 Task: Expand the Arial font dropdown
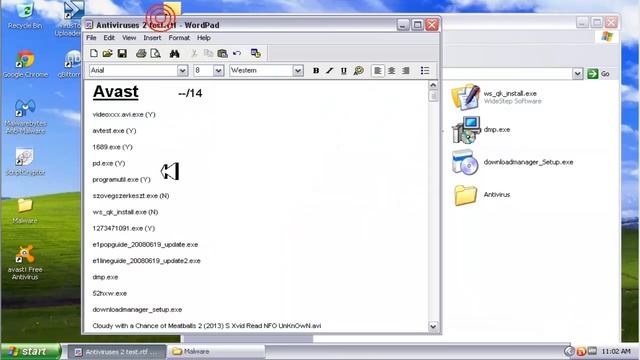click(x=182, y=71)
